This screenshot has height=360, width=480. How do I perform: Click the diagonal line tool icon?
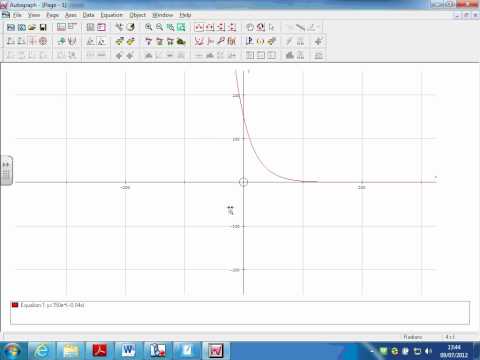[x=300, y=27]
